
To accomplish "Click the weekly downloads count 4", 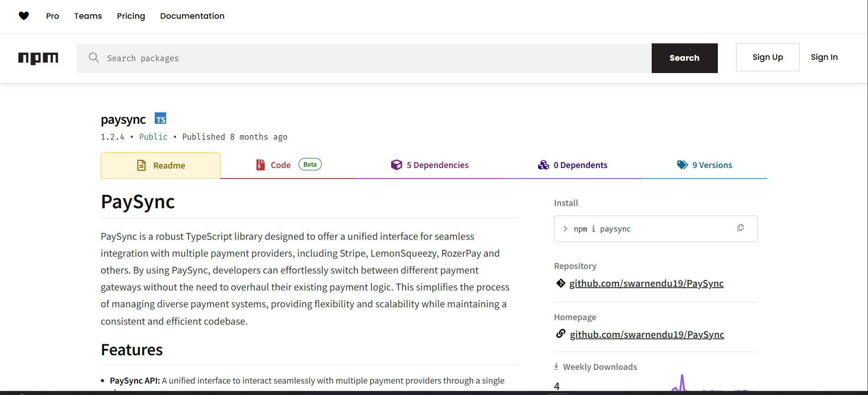I will click(x=557, y=386).
